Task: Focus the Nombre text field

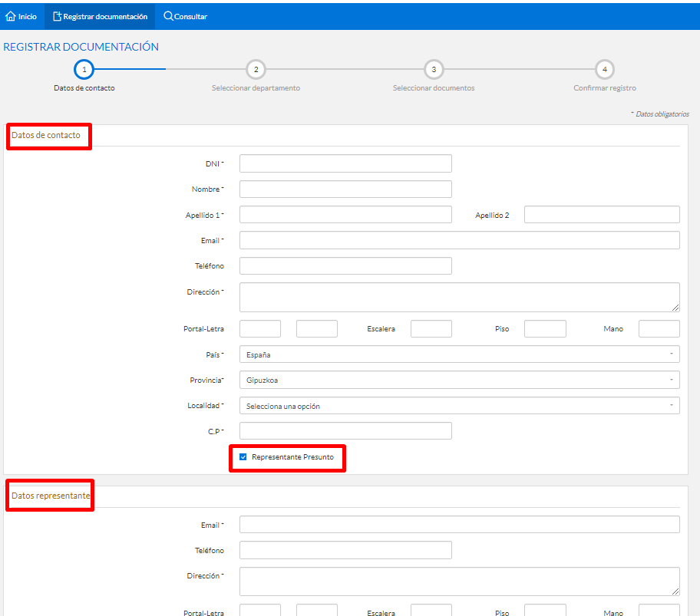Action: tap(345, 189)
